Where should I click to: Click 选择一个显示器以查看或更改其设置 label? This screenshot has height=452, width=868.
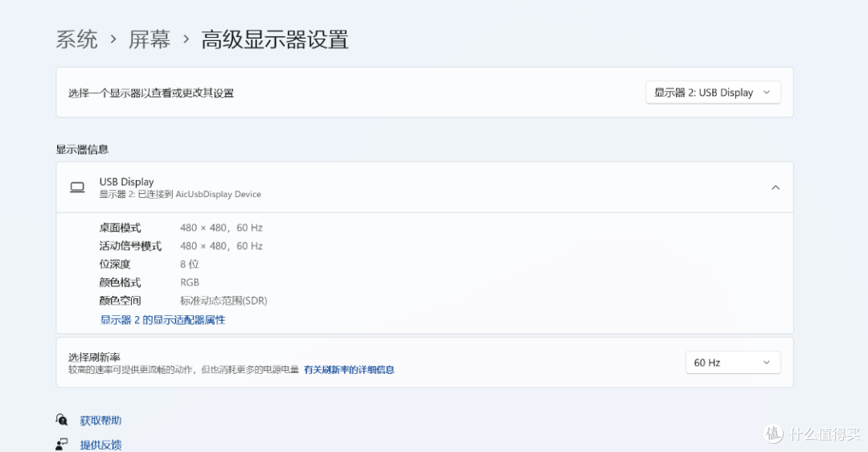(151, 93)
